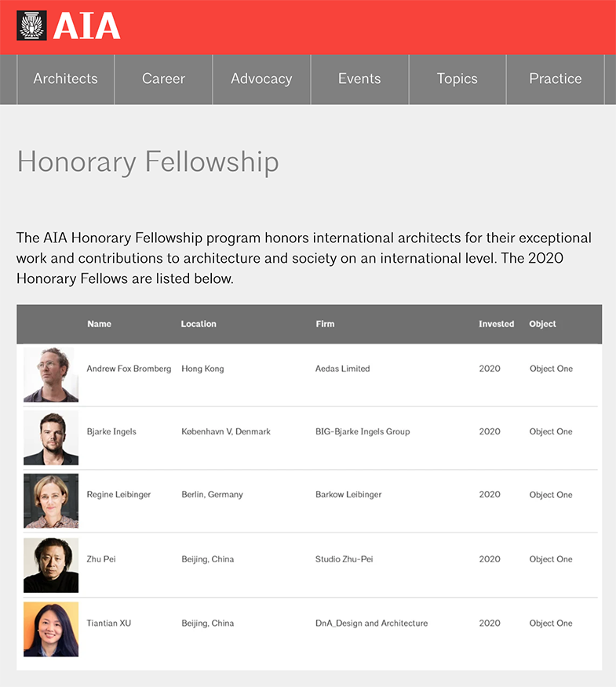Open the Topics navigation item
The width and height of the screenshot is (616, 687).
click(x=457, y=79)
